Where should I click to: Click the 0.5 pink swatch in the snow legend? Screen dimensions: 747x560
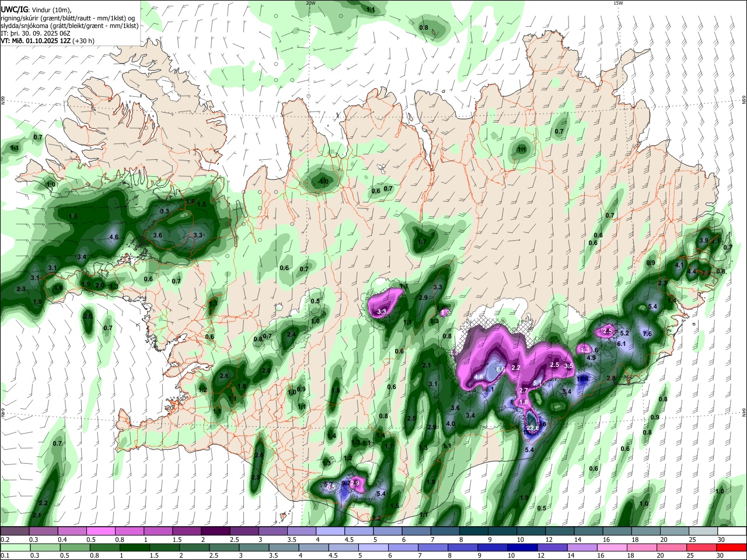coord(100,531)
